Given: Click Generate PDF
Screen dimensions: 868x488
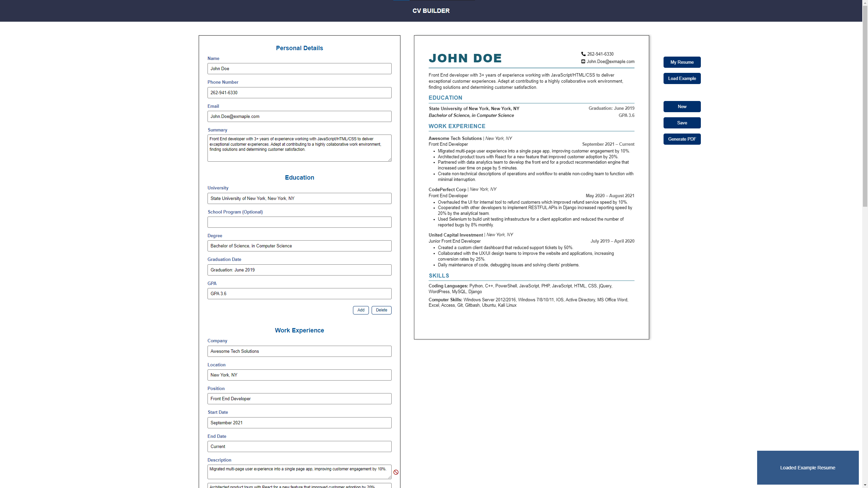Looking at the screenshot, I should tap(682, 139).
